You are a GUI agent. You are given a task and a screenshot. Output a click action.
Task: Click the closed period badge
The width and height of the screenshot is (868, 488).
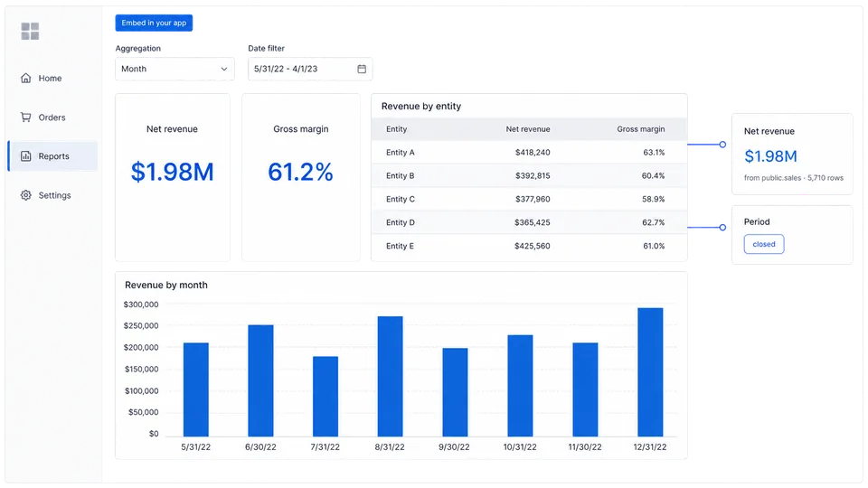(764, 244)
